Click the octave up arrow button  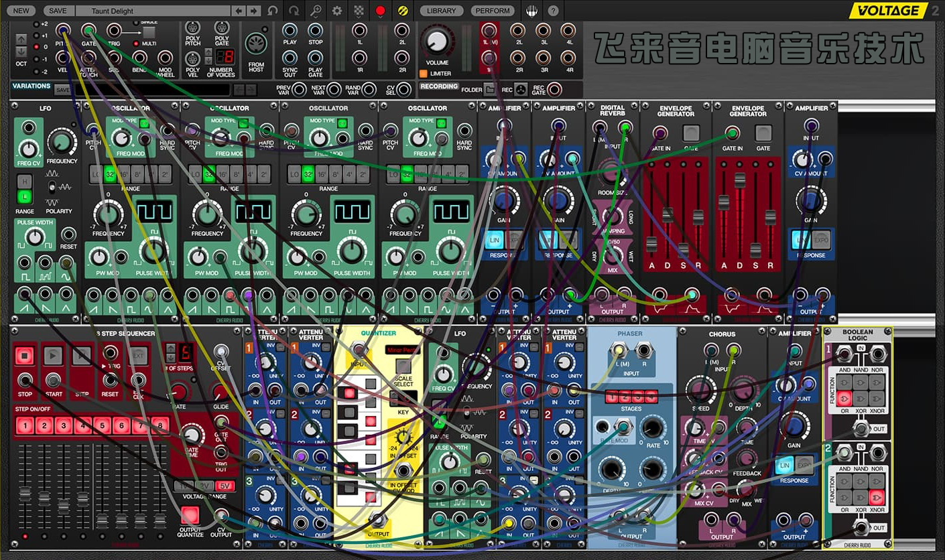(21, 40)
